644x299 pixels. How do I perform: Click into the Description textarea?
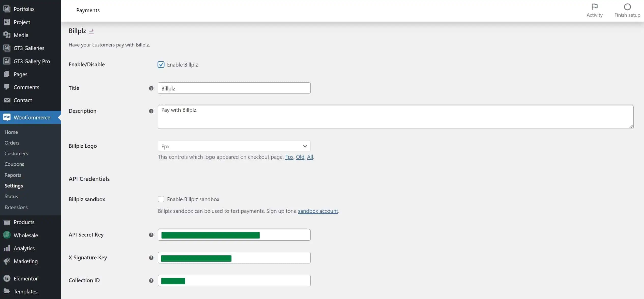tap(396, 117)
